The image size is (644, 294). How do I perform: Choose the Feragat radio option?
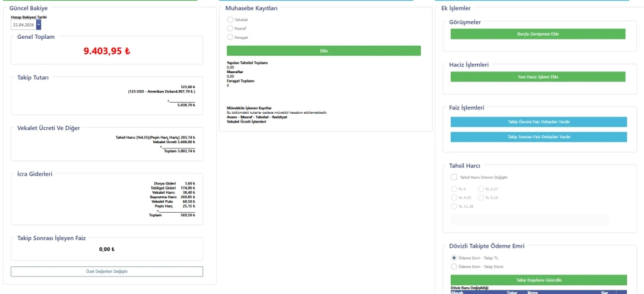[x=230, y=38]
